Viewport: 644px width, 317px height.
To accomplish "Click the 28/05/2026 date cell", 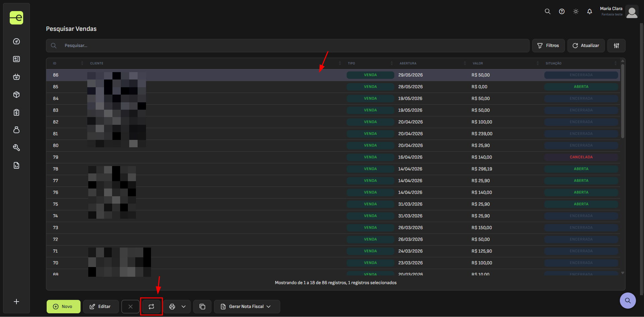I will 410,87.
